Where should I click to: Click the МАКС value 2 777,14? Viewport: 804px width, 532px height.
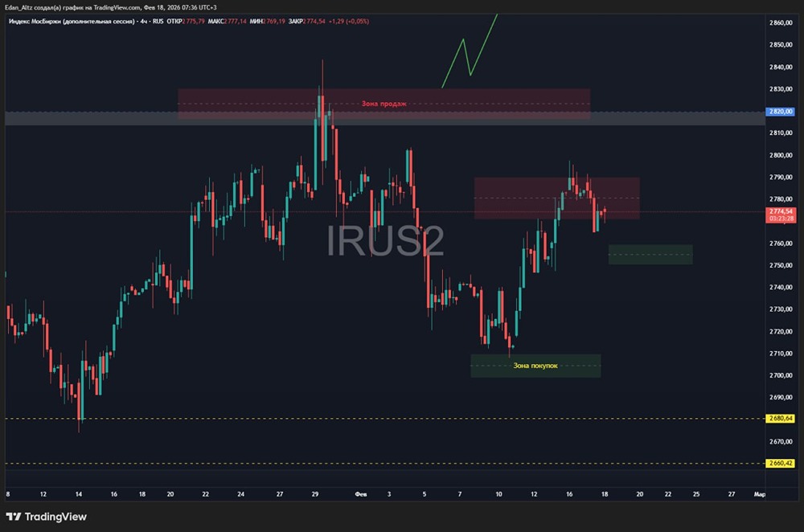tap(235, 22)
